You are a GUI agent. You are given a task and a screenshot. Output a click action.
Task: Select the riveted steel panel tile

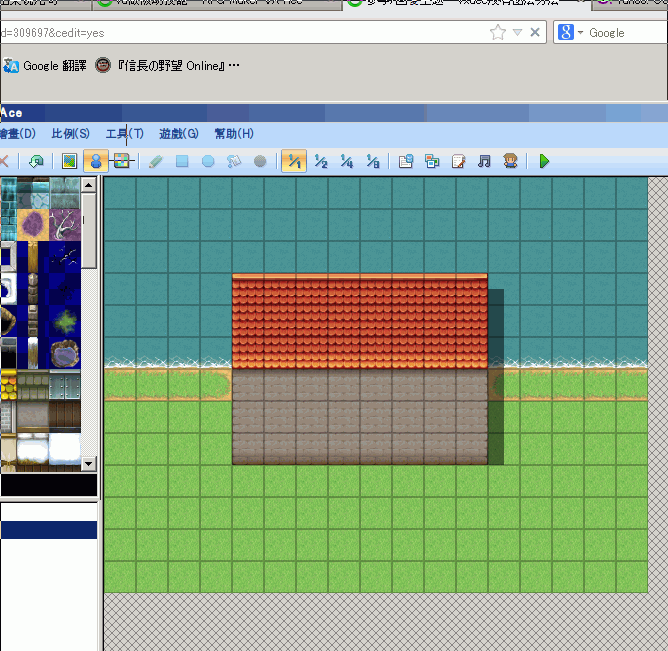pyautogui.click(x=65, y=385)
